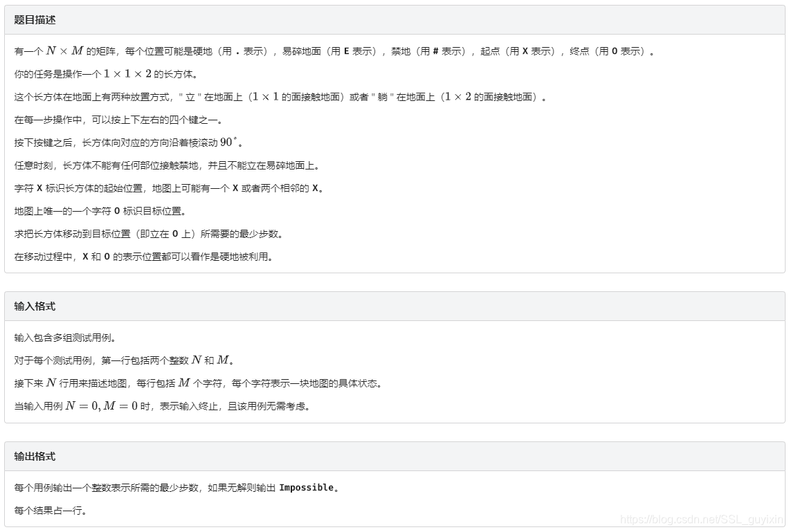Click the line 每个结果占一行
Image resolution: width=789 pixels, height=532 pixels.
pos(51,511)
